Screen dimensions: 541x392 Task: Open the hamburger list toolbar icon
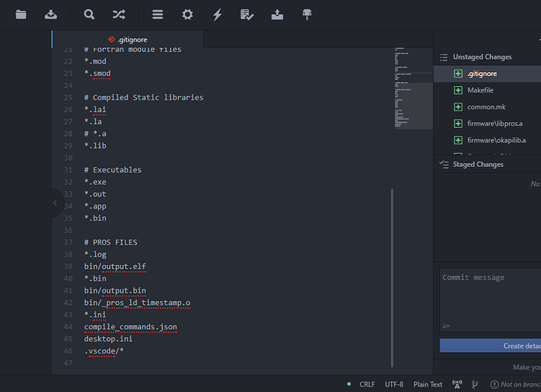158,14
